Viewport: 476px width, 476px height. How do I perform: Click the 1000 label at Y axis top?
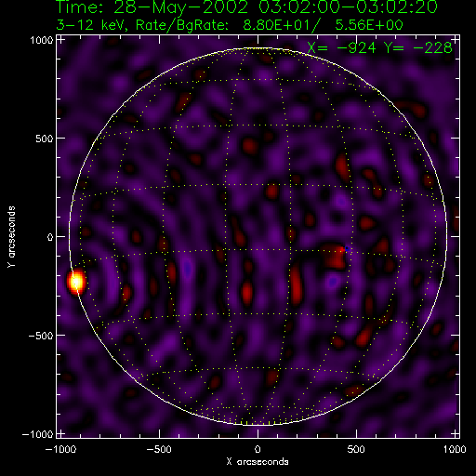[x=42, y=40]
